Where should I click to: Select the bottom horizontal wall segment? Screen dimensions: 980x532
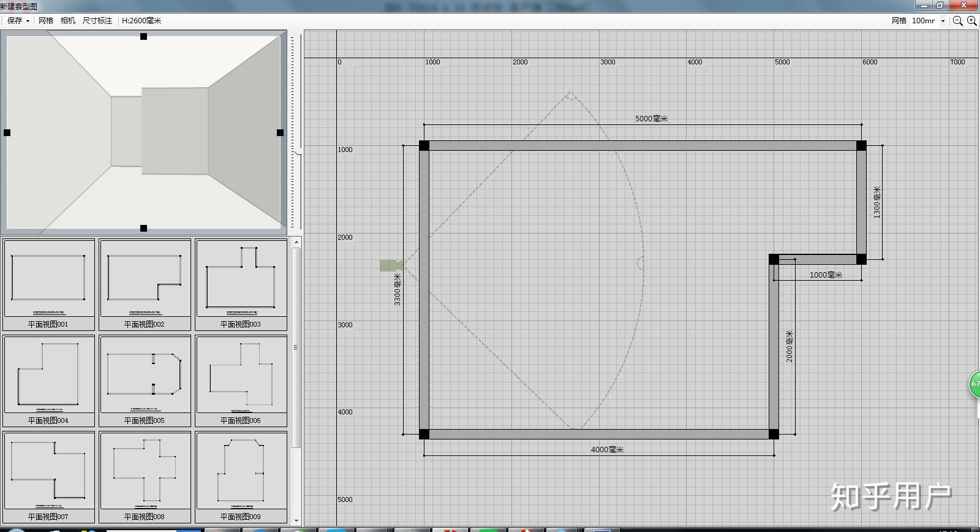point(599,434)
